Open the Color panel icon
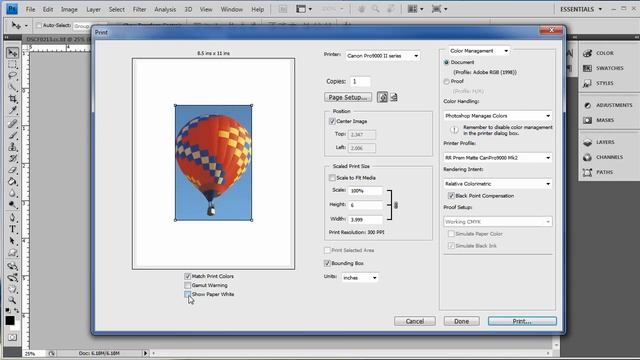Image resolution: width=640 pixels, height=360 pixels. (587, 53)
